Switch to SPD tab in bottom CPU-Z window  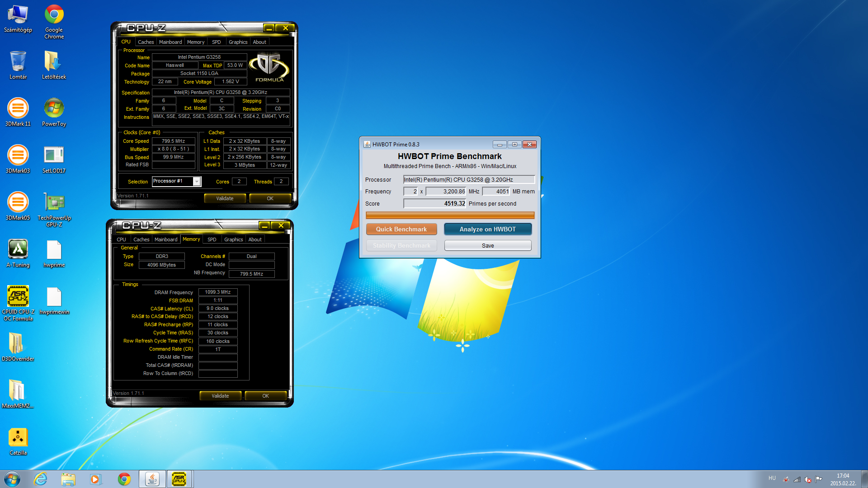pos(212,239)
